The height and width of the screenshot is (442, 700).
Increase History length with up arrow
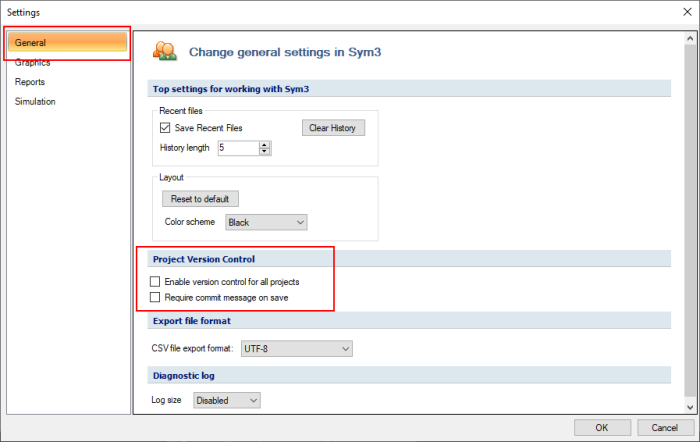point(265,145)
